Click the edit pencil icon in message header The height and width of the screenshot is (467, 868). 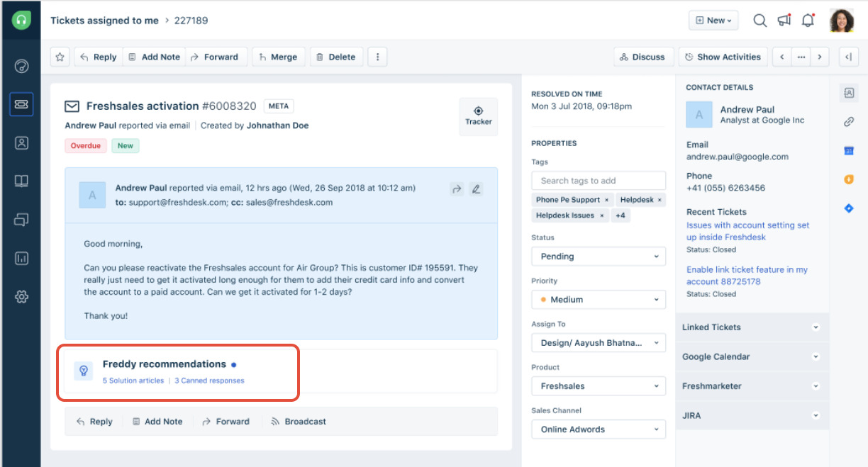[477, 189]
